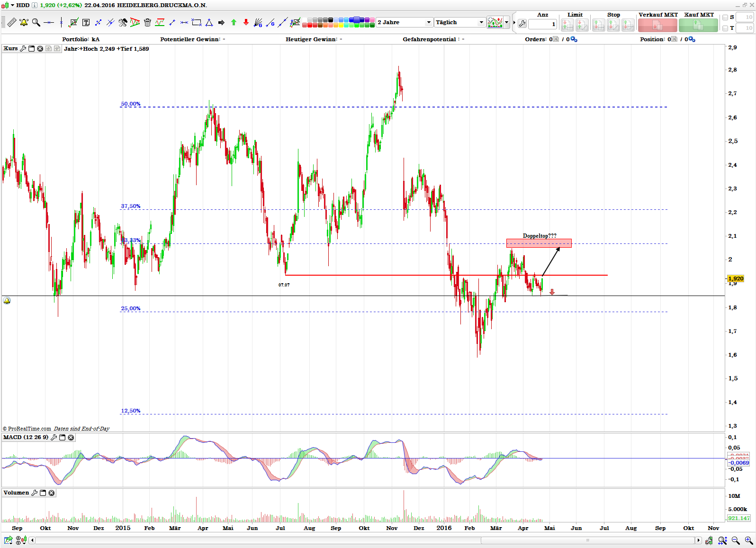756x548 pixels.
Task: Detach the MACD panel into window
Action: pos(62,437)
